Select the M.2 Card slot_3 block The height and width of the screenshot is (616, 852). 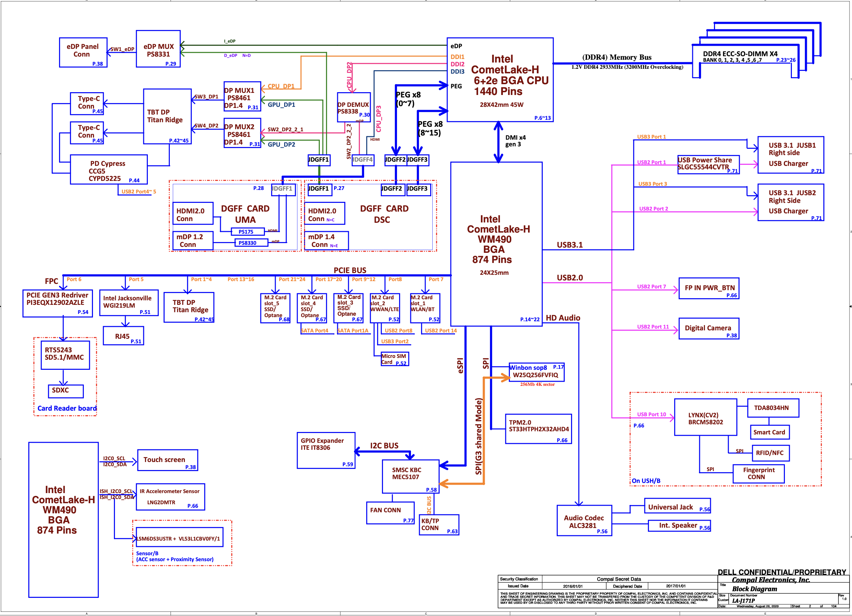[x=348, y=308]
